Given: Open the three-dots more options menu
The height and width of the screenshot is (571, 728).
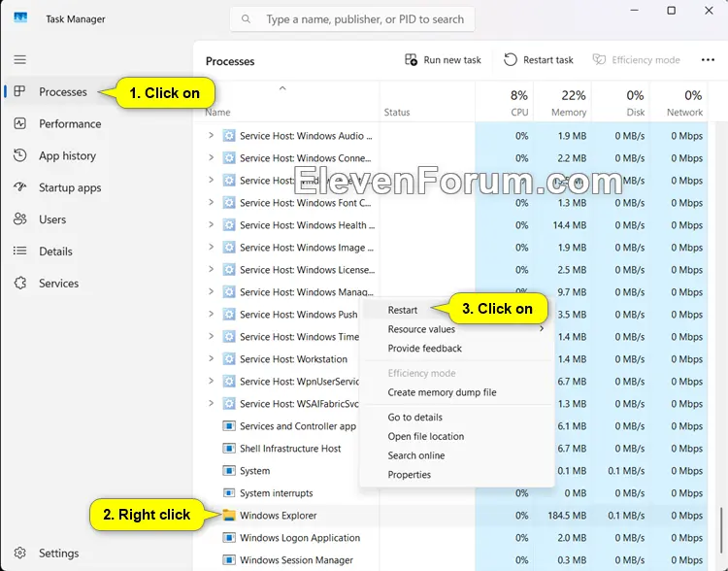Looking at the screenshot, I should [708, 60].
